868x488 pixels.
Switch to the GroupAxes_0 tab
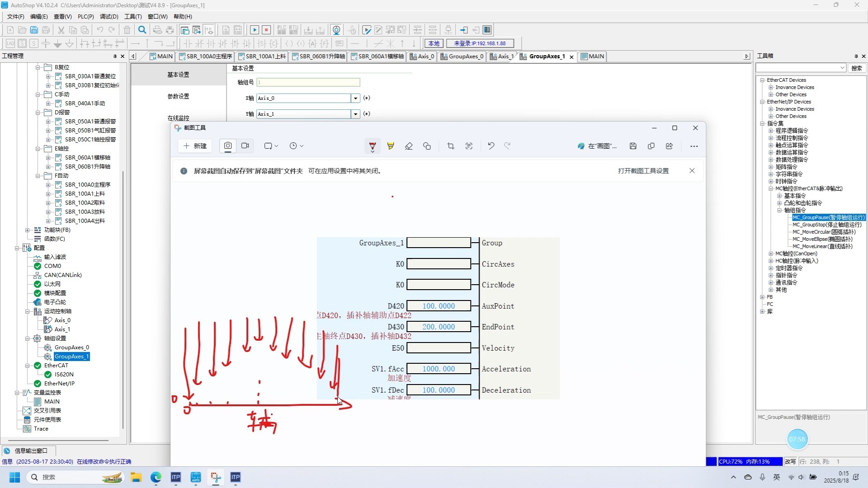click(462, 56)
